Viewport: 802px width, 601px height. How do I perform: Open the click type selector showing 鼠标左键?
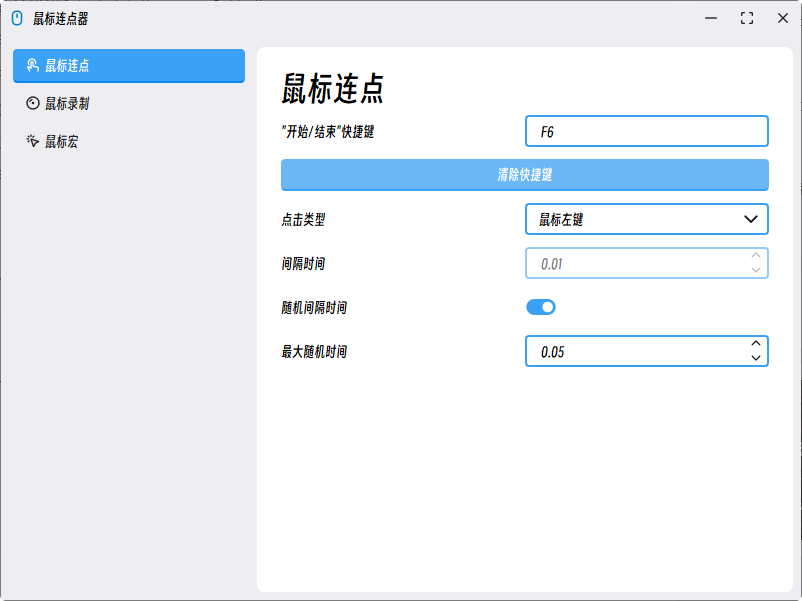coord(646,219)
